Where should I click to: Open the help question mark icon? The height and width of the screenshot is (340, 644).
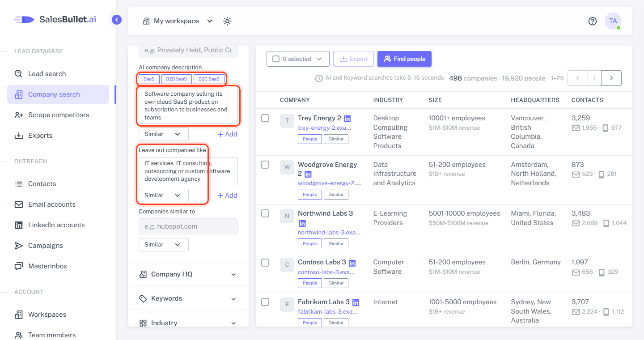click(x=593, y=21)
